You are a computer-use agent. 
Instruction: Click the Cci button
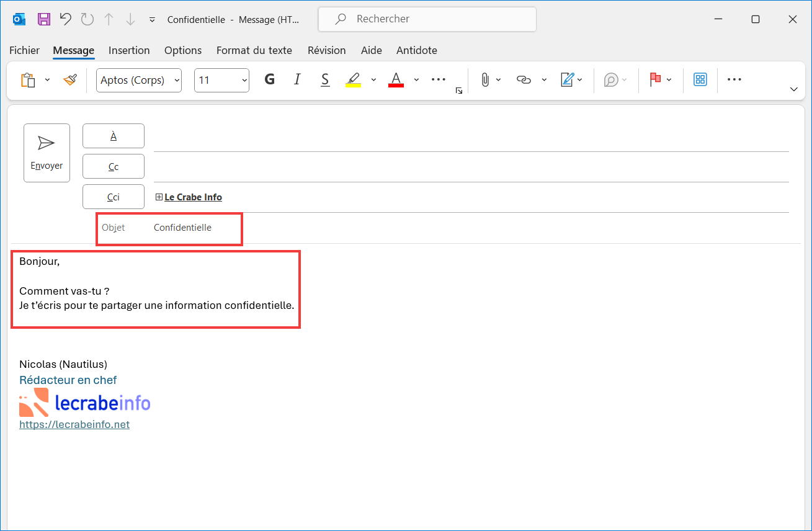(x=114, y=197)
